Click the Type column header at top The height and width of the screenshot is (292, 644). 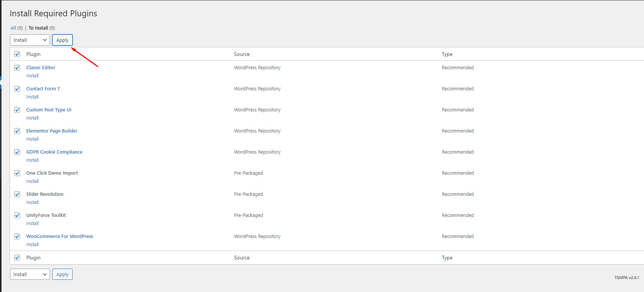[x=447, y=54]
